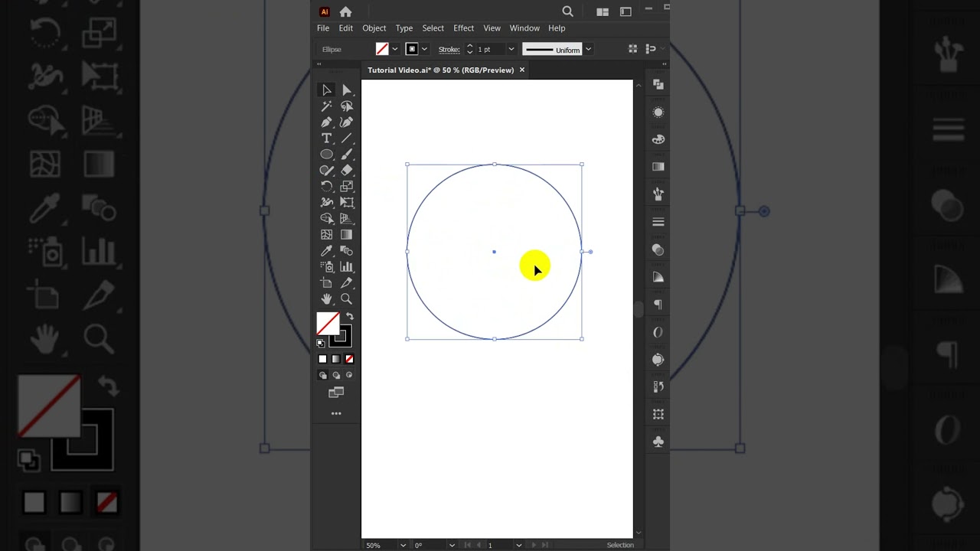The image size is (980, 551).
Task: Select the Ellipse tool in toolbar
Action: tap(327, 155)
